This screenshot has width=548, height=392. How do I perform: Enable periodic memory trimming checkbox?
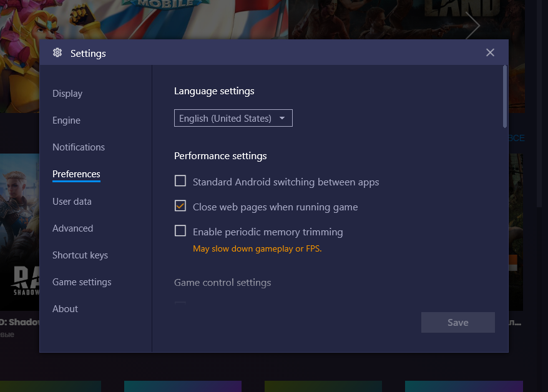click(180, 231)
